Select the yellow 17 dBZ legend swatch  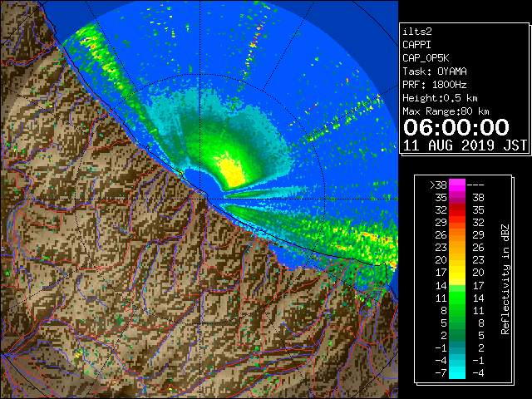coord(457,273)
